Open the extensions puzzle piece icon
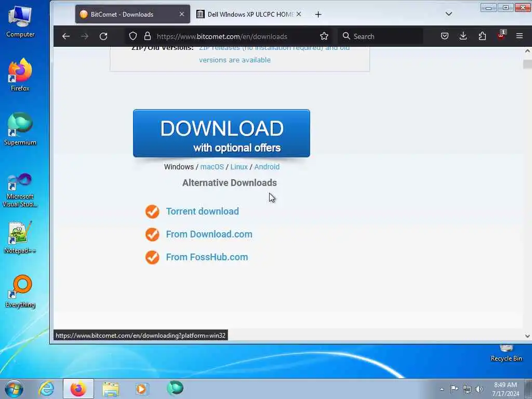532x399 pixels. (x=482, y=36)
